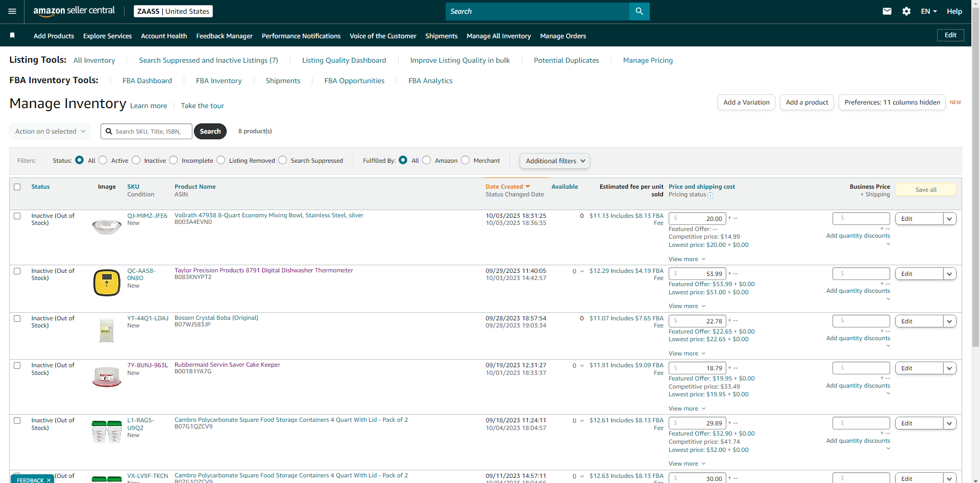The width and height of the screenshot is (980, 483).
Task: Check the Cambro L1-RAG5 row checkbox
Action: tap(17, 420)
